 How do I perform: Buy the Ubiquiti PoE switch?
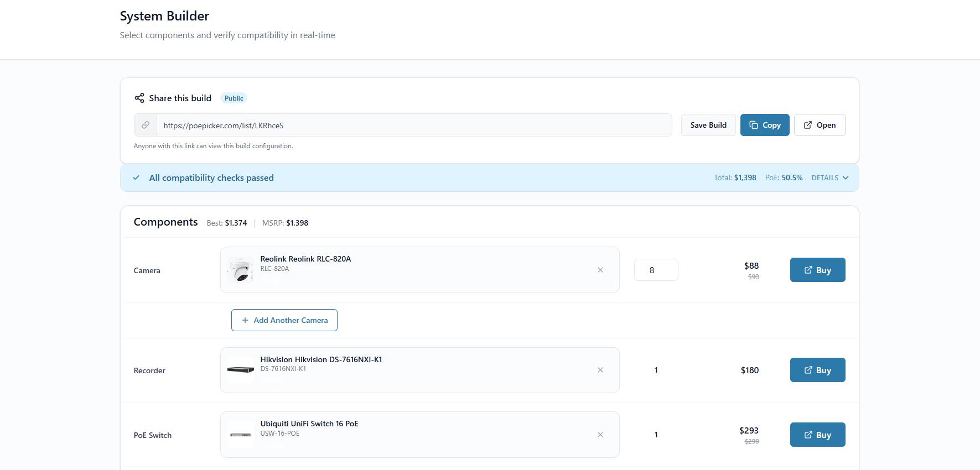(x=817, y=435)
